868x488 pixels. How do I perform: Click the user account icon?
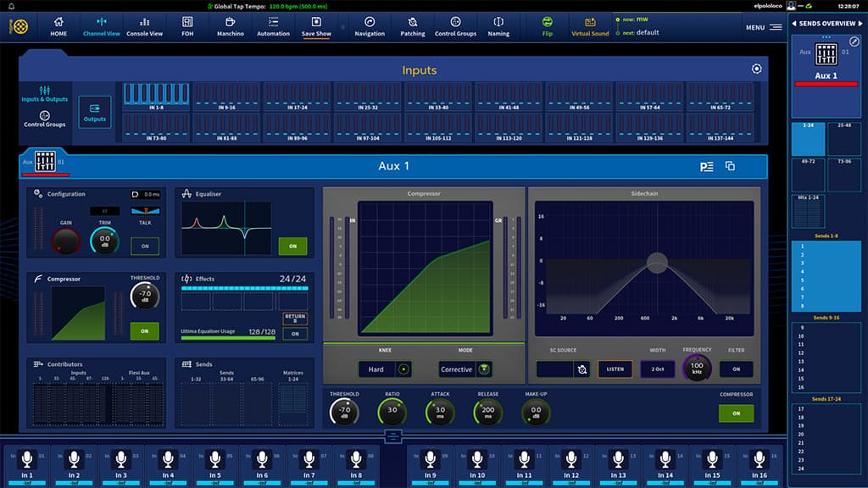point(791,6)
